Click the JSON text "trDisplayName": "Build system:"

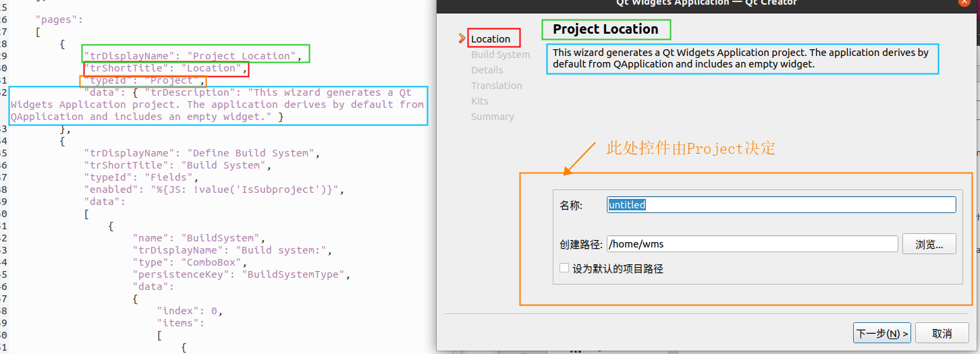pyautogui.click(x=232, y=250)
